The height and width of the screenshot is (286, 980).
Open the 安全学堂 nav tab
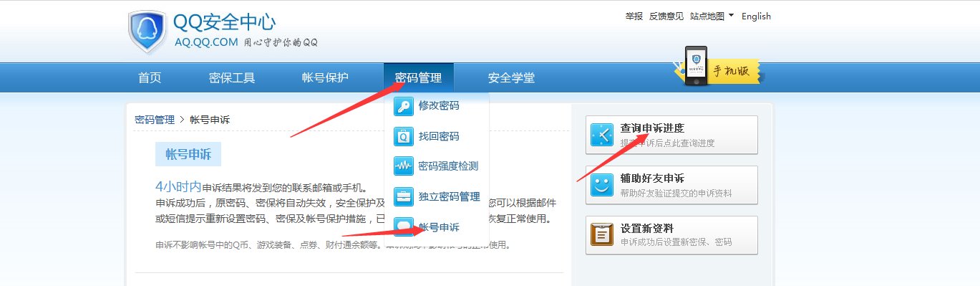[x=511, y=78]
